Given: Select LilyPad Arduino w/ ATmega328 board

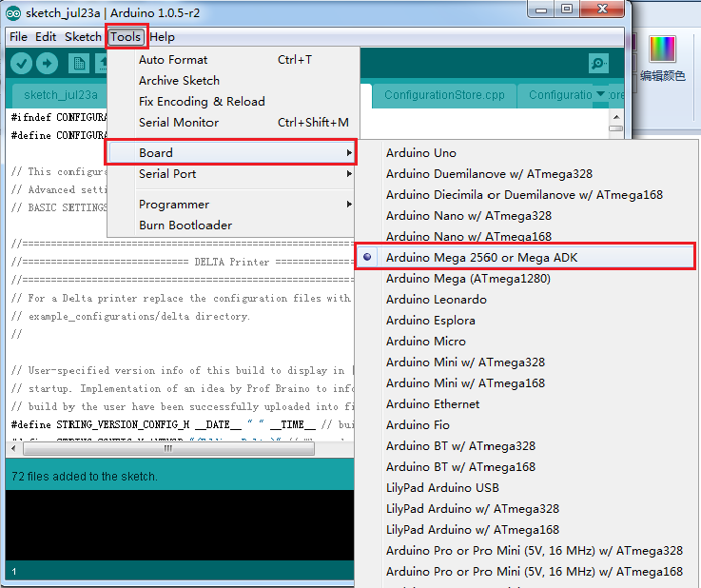Looking at the screenshot, I should coord(525,509).
